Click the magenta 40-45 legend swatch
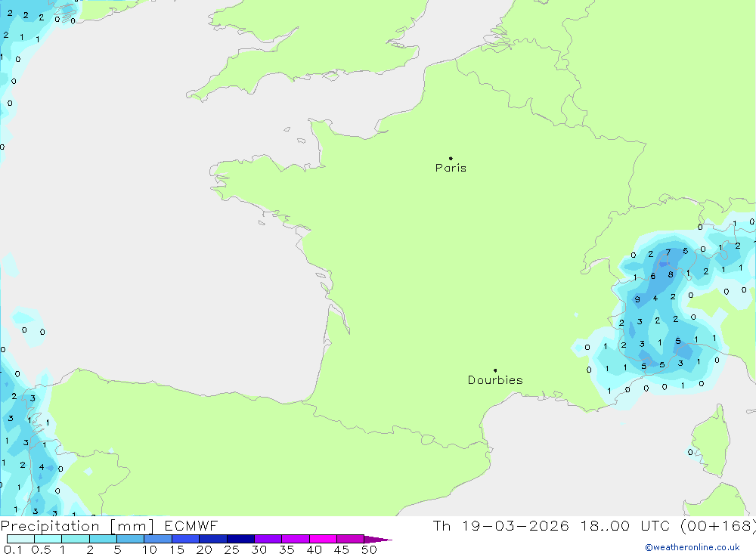Image resolution: width=756 pixels, height=554 pixels. (323, 539)
